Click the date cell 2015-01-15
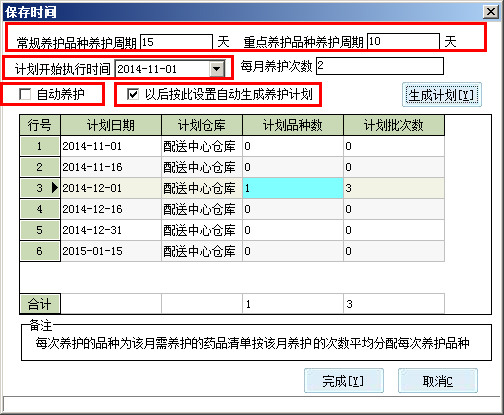The height and width of the screenshot is (415, 504). (111, 251)
